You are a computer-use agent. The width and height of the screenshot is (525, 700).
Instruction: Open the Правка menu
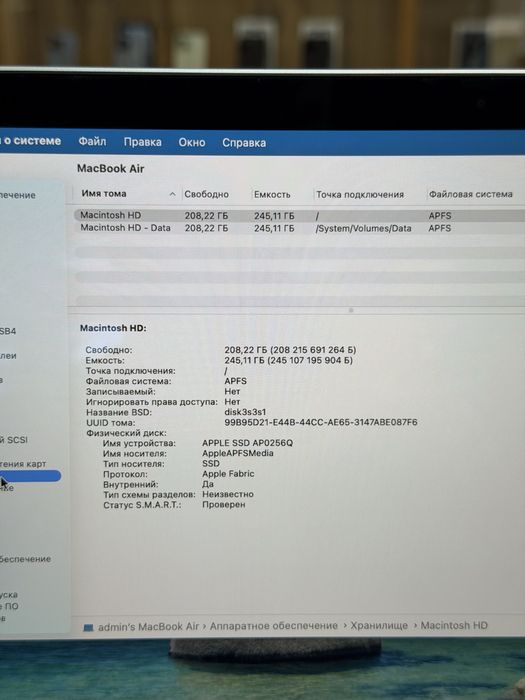142,142
